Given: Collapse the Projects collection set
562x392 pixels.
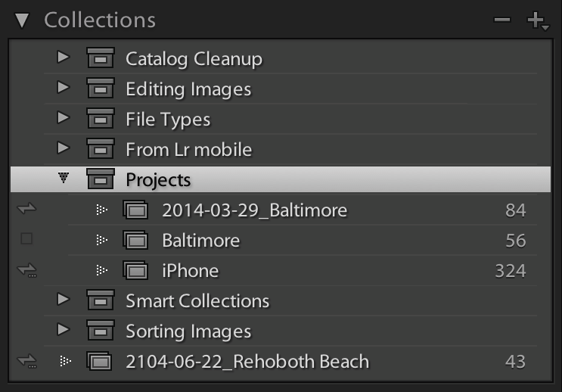Looking at the screenshot, I should [x=64, y=179].
